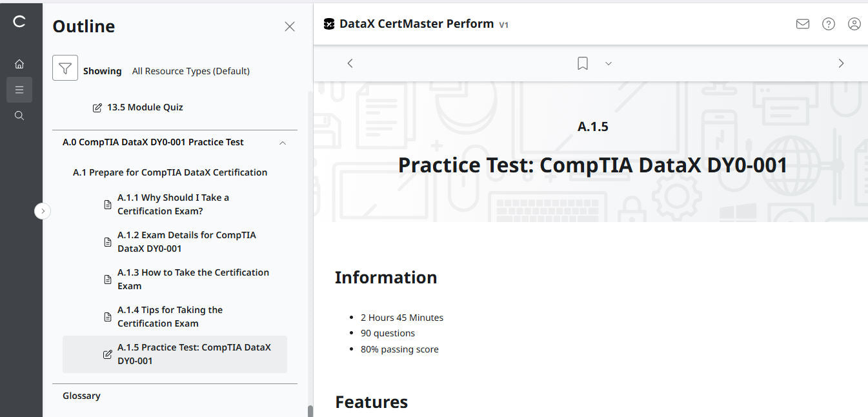Open the help question mark icon
Image resolution: width=868 pixels, height=417 pixels.
[829, 24]
